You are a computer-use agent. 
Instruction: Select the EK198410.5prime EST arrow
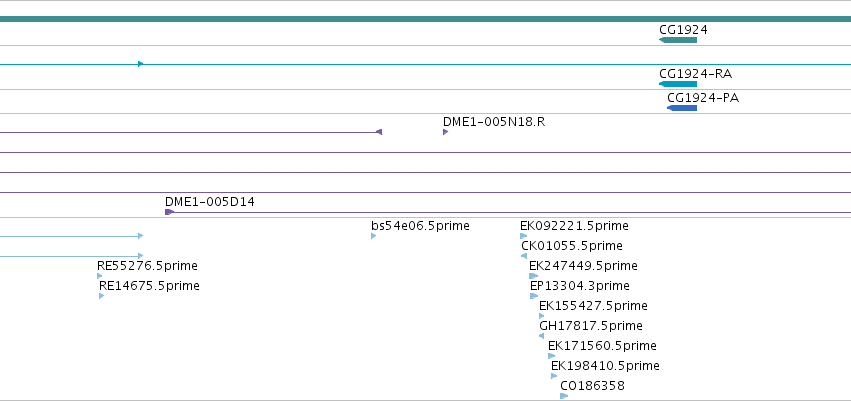click(x=554, y=376)
